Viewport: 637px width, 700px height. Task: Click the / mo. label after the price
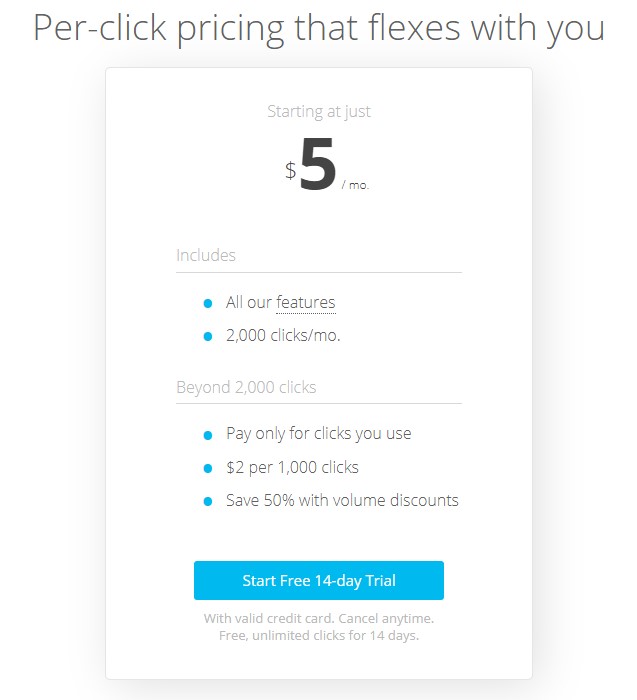pyautogui.click(x=355, y=185)
